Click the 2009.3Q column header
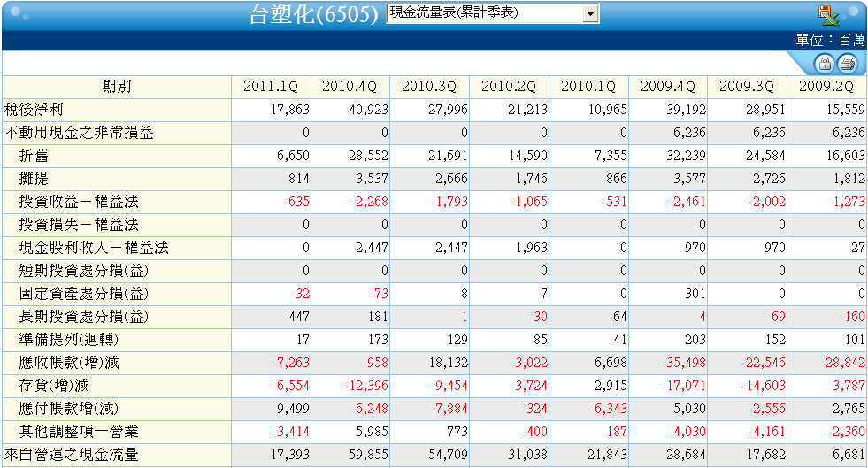Image resolution: width=868 pixels, height=468 pixels. (746, 87)
